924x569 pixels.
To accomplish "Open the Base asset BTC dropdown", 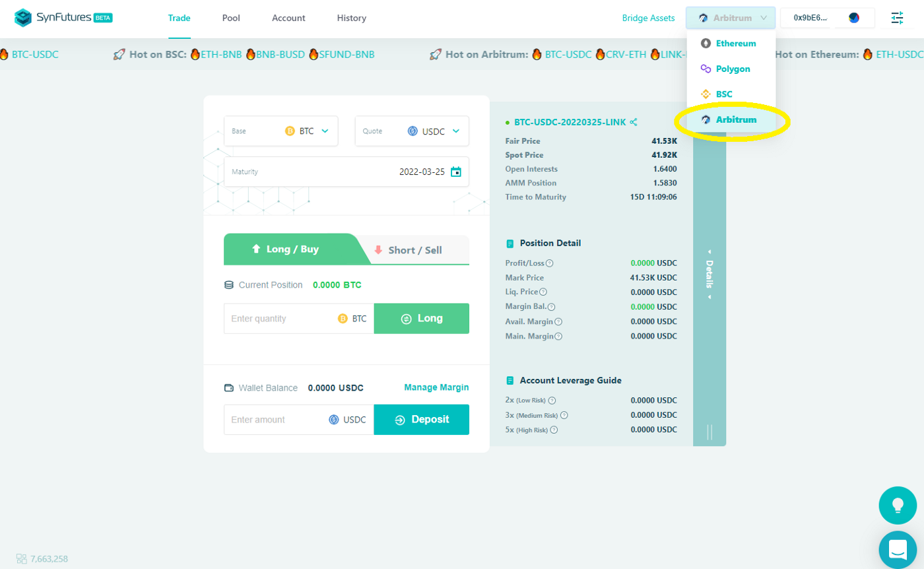I will point(281,131).
